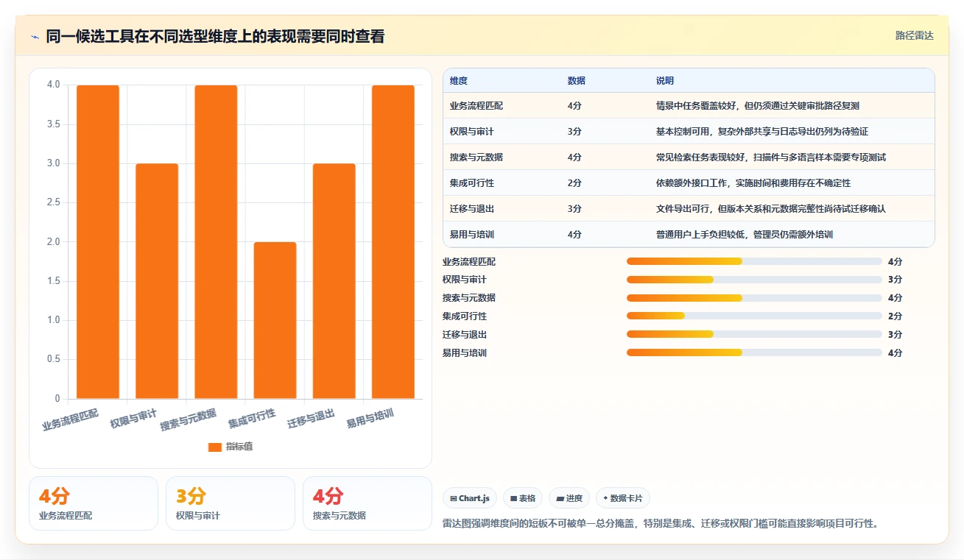
Task: Open the 业务流程匹配 data card showing 4分
Action: click(x=94, y=503)
